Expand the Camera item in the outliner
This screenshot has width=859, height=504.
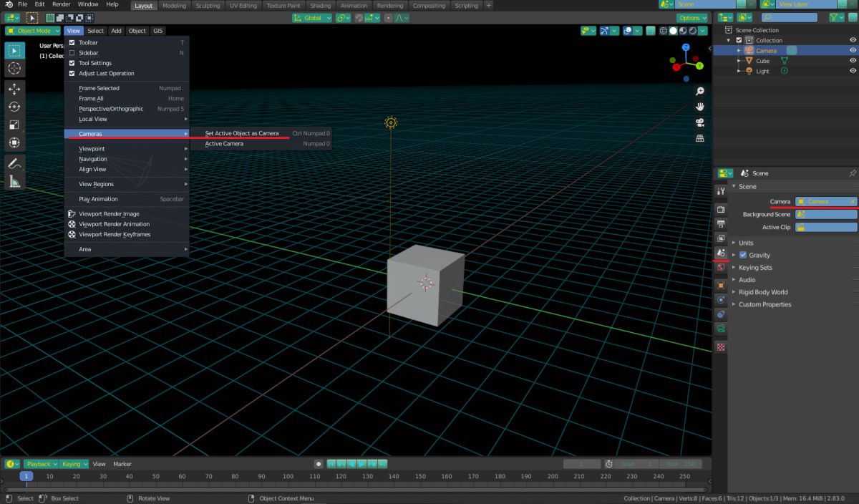pos(739,51)
